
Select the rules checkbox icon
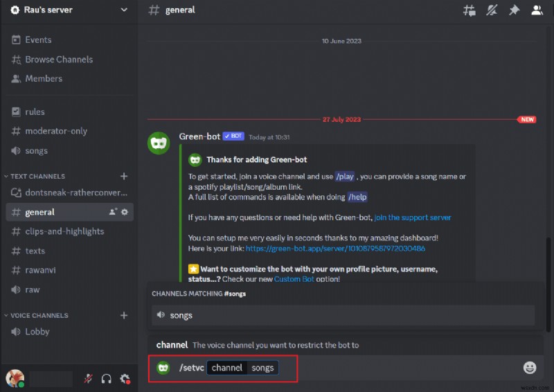coord(16,112)
